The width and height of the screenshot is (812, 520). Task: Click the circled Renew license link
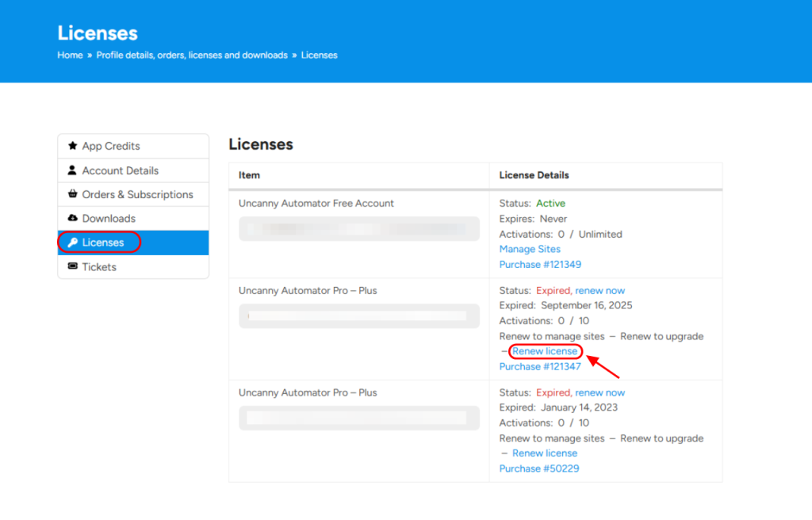coord(545,350)
